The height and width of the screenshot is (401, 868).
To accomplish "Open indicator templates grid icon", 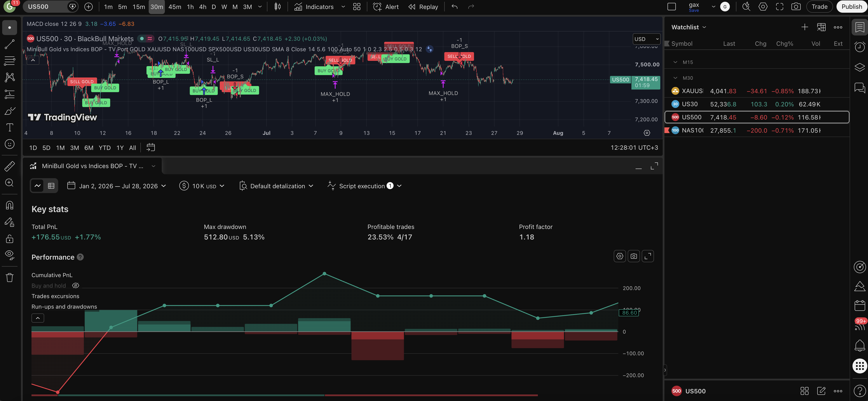I will coord(357,7).
